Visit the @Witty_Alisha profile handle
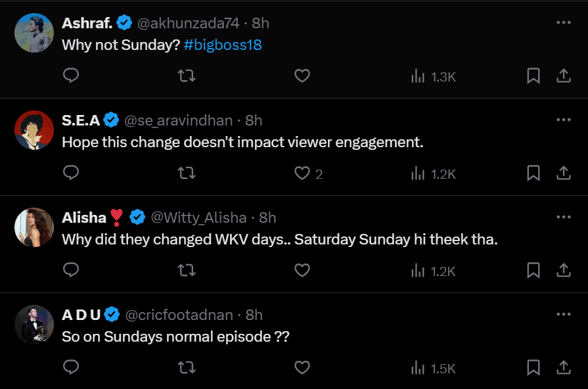 tap(198, 217)
